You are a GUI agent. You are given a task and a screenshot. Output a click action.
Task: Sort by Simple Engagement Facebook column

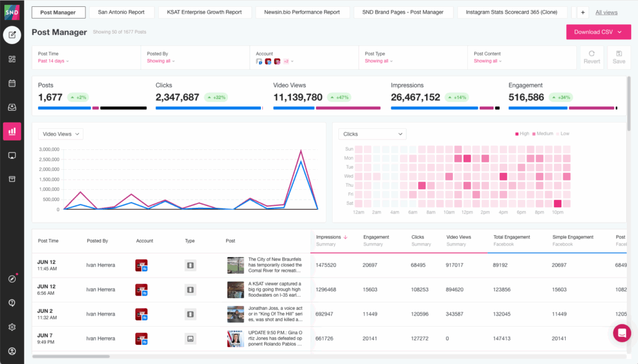click(573, 241)
